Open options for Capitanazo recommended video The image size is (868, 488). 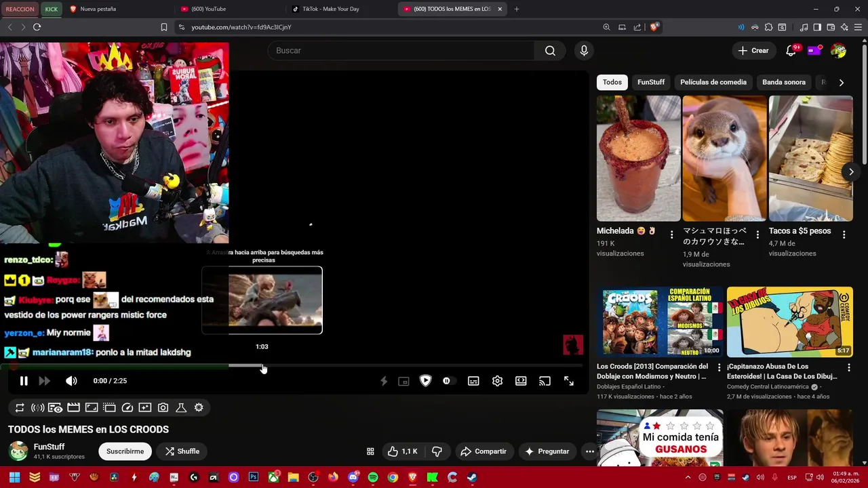click(848, 367)
